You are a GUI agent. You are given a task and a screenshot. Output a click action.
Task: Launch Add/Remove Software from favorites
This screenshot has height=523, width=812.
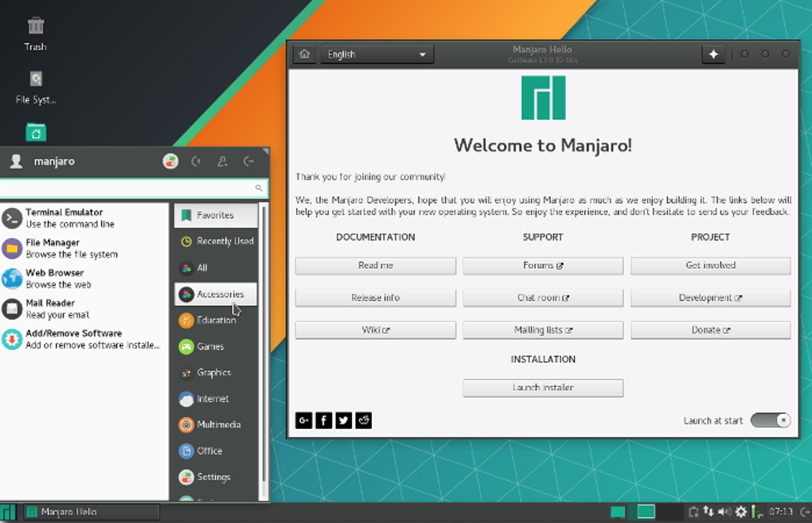(84, 339)
